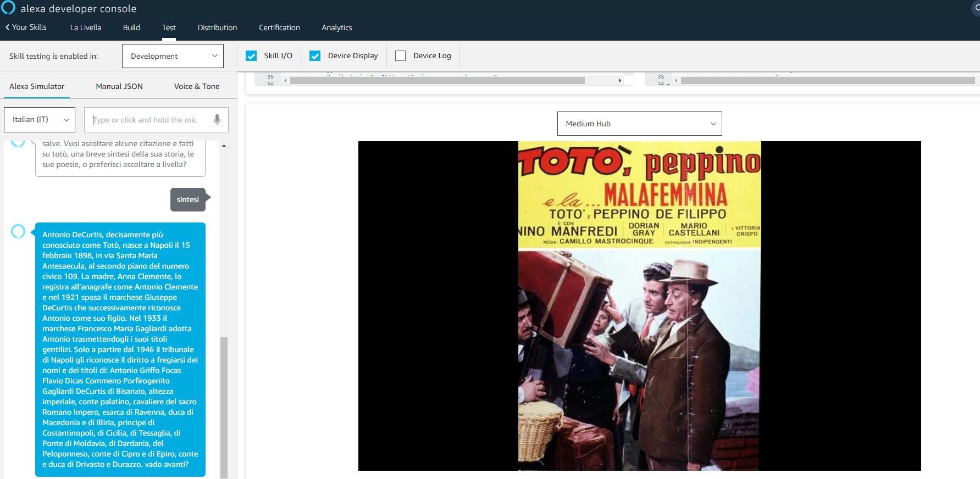Image resolution: width=980 pixels, height=479 pixels.
Task: Open the Development stage dropdown
Action: 173,56
